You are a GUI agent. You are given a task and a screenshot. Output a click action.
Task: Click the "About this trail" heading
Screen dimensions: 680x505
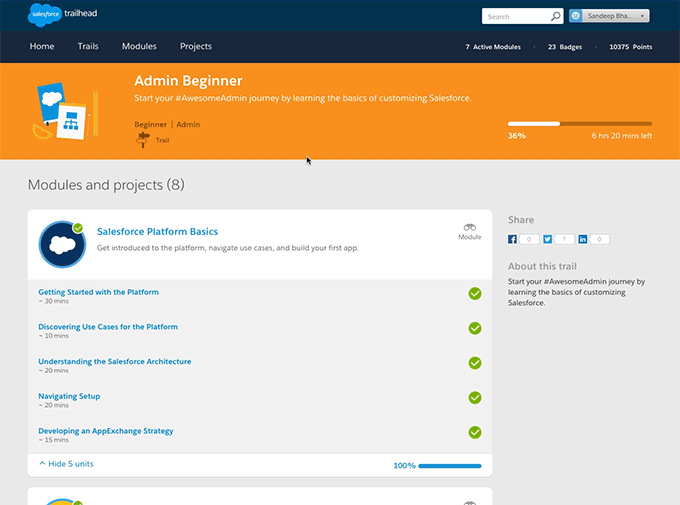542,266
